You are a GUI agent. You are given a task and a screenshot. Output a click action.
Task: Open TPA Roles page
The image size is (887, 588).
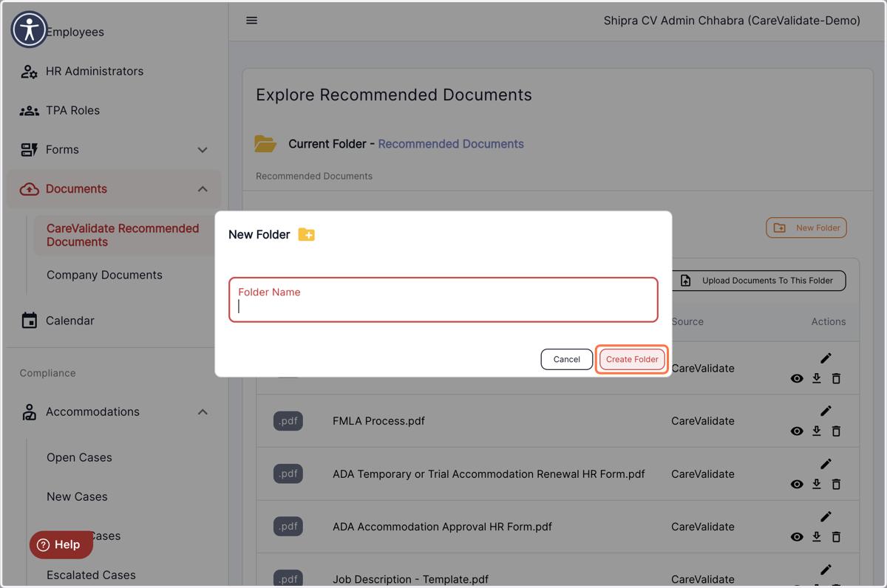click(x=72, y=111)
